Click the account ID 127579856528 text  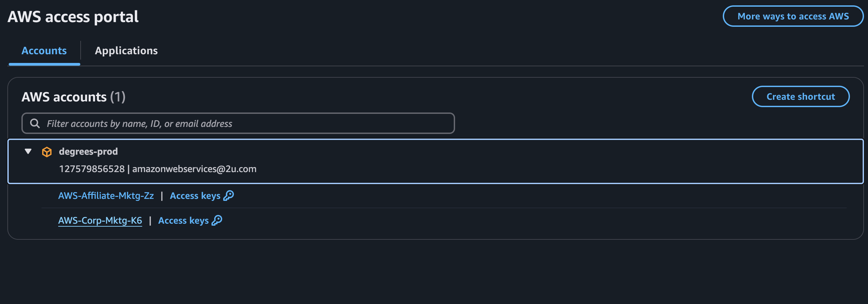[92, 169]
